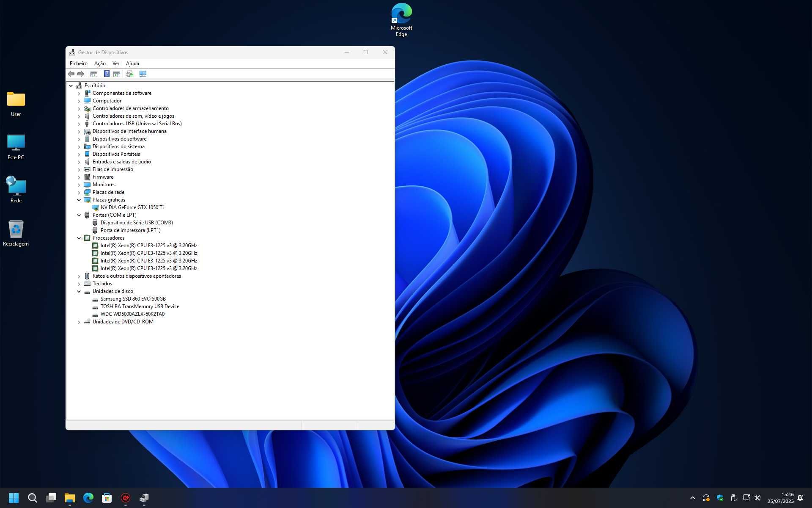Select the NVIDIA GeForce GTX 1050 Ti device
The height and width of the screenshot is (508, 812).
(x=132, y=207)
